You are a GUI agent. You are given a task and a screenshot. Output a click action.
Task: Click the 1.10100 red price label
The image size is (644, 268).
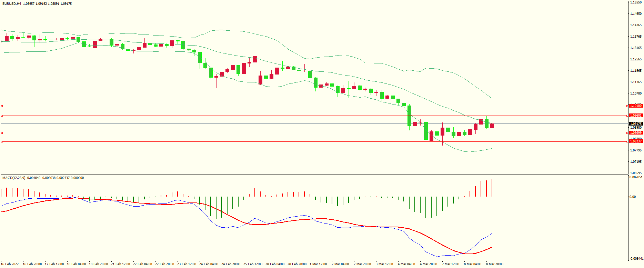tap(635, 106)
